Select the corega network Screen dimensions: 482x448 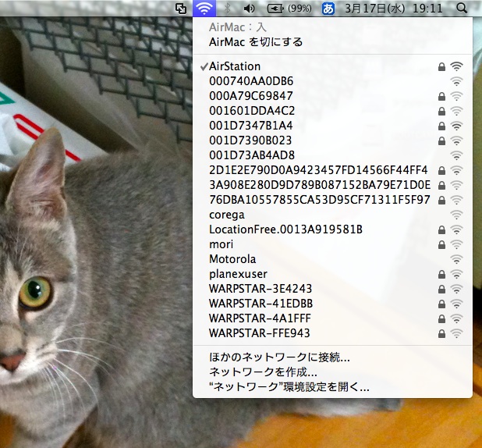[x=226, y=215]
